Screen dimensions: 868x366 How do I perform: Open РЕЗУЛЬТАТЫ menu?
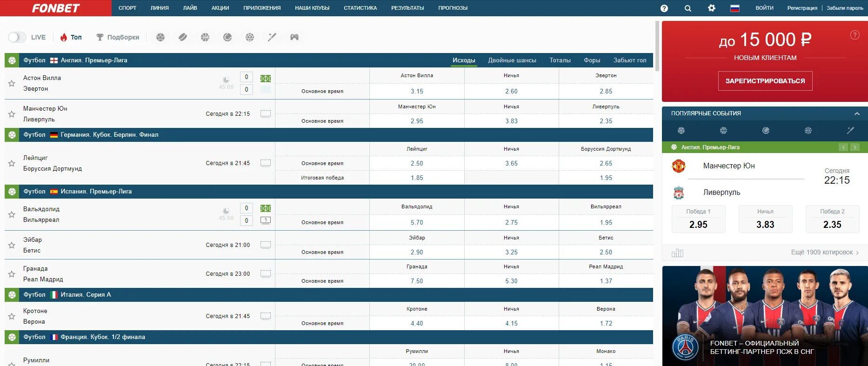(407, 8)
